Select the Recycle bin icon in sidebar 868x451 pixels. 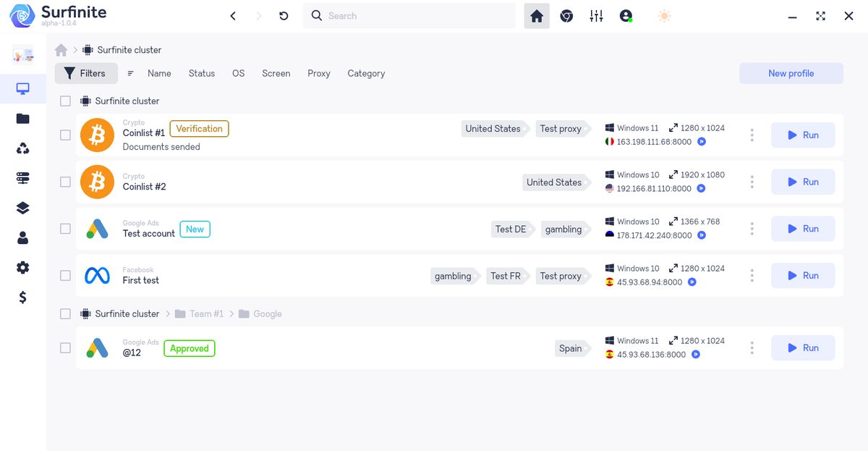click(x=22, y=147)
